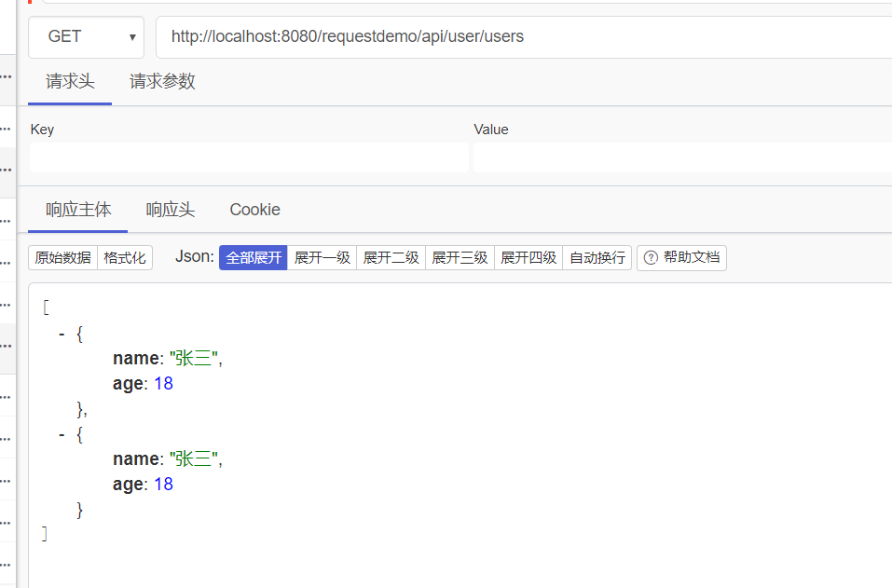Click the Key input field under request headers
This screenshot has width=892, height=588.
(x=247, y=157)
